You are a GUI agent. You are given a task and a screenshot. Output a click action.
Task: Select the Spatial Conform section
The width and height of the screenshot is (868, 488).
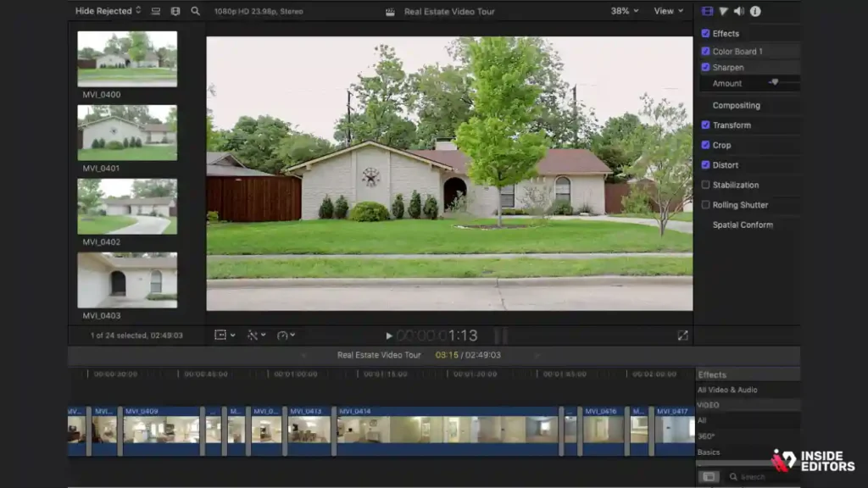click(x=743, y=225)
